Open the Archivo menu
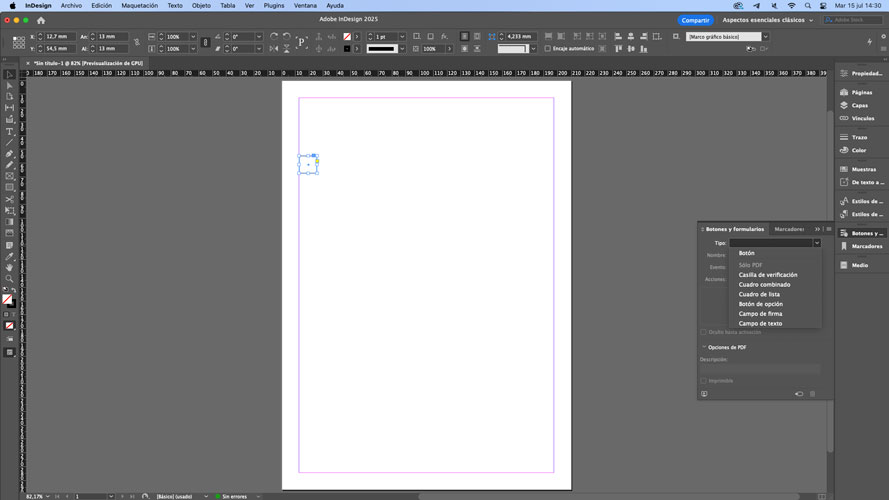This screenshot has height=500, width=889. click(71, 6)
